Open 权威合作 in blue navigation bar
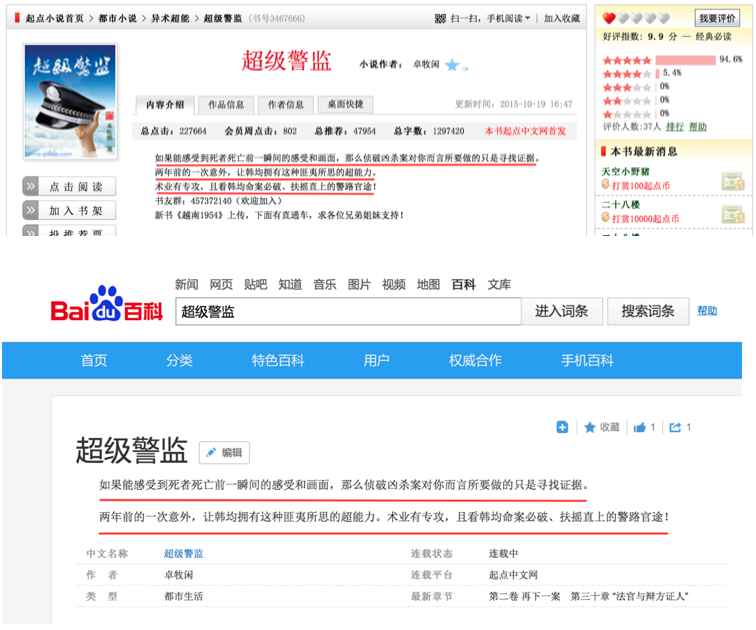This screenshot has width=756, height=630. 475,361
